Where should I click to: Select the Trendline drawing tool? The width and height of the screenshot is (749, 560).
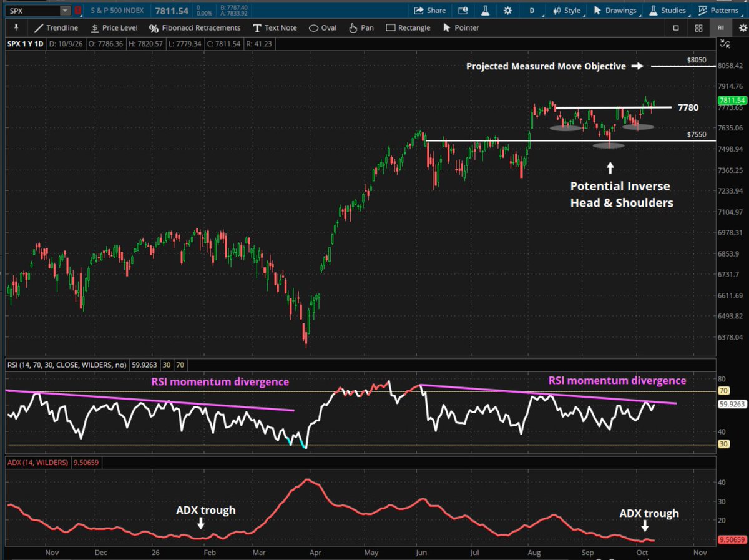(x=56, y=28)
